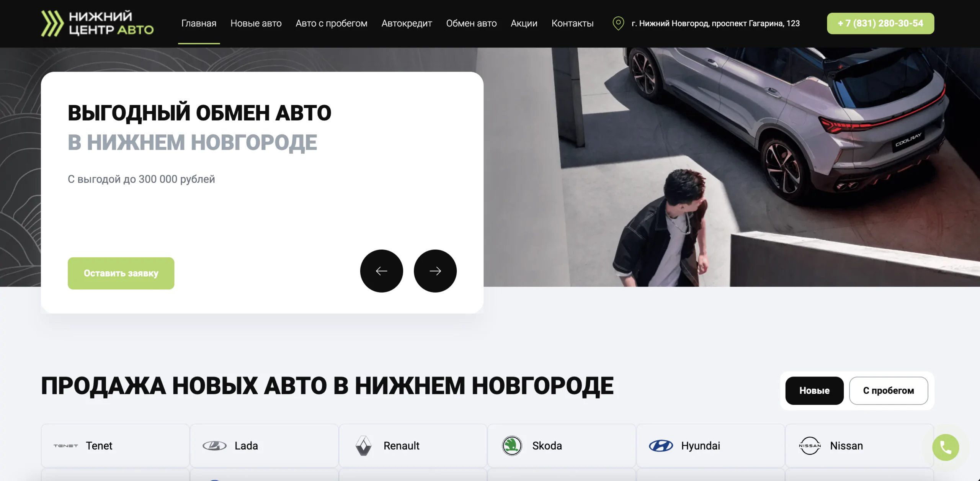This screenshot has height=481, width=980.
Task: Click the Nissan circular logo
Action: pos(810,446)
